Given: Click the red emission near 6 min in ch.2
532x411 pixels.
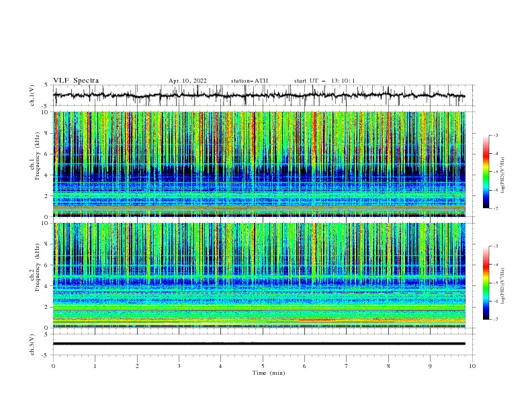Looking at the screenshot, I should click(316, 320).
